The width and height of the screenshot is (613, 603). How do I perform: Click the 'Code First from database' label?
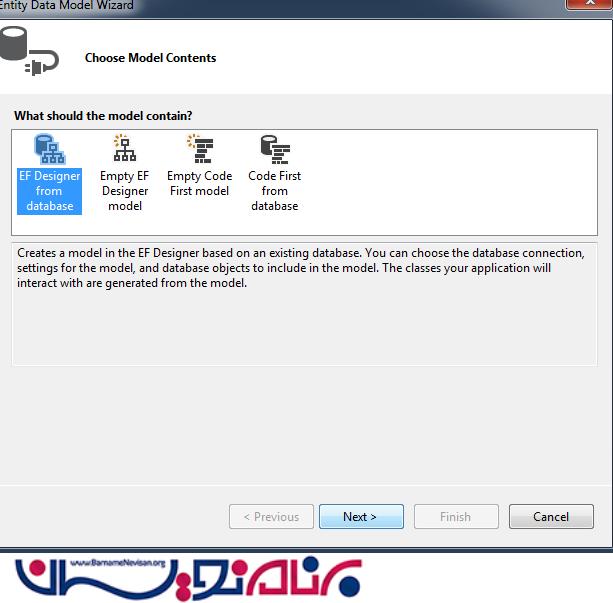pos(274,191)
